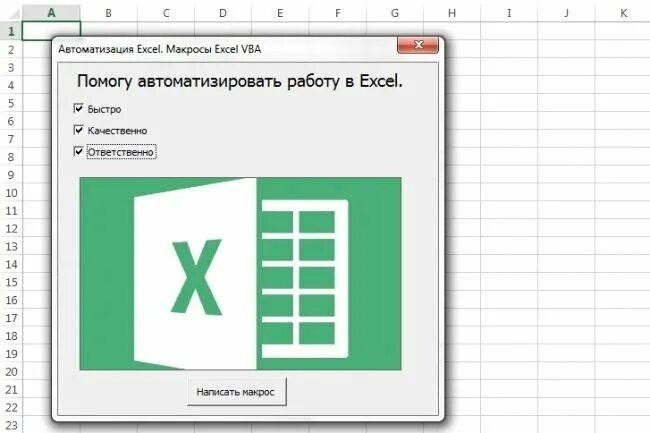Select row 4 header
This screenshot has width=650, height=433.
[11, 85]
